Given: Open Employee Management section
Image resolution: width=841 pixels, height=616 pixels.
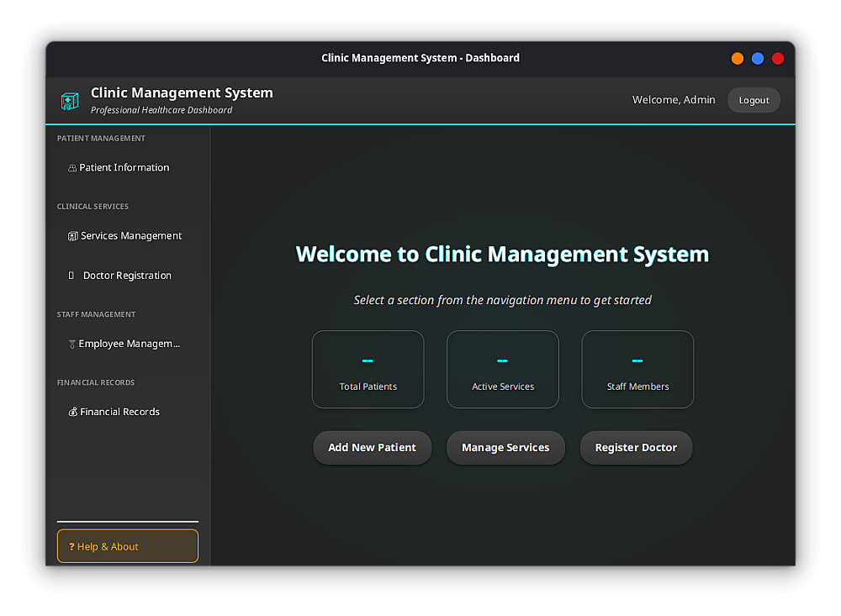Looking at the screenshot, I should pos(128,344).
